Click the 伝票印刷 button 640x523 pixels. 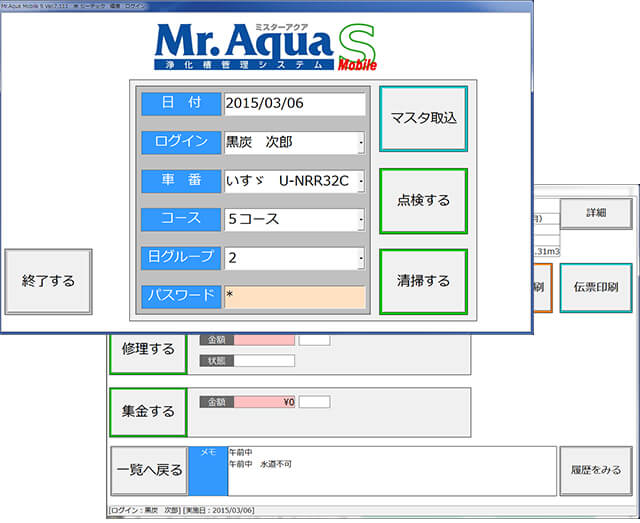coord(595,288)
